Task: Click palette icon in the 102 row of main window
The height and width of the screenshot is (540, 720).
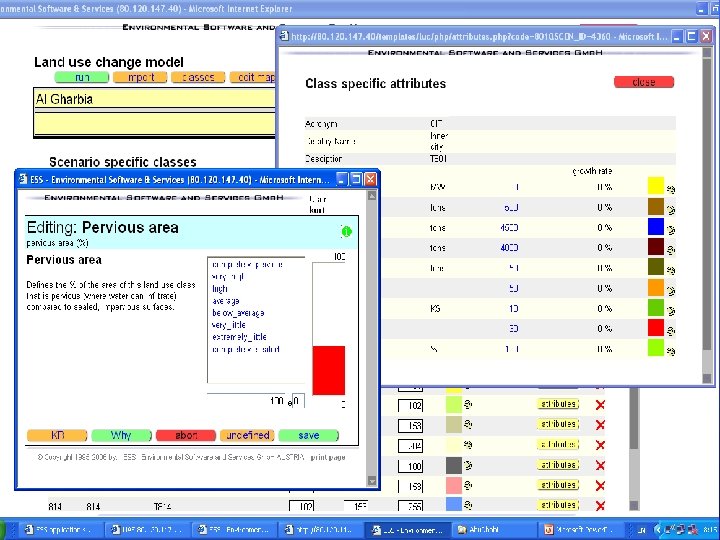Action: pyautogui.click(x=467, y=404)
